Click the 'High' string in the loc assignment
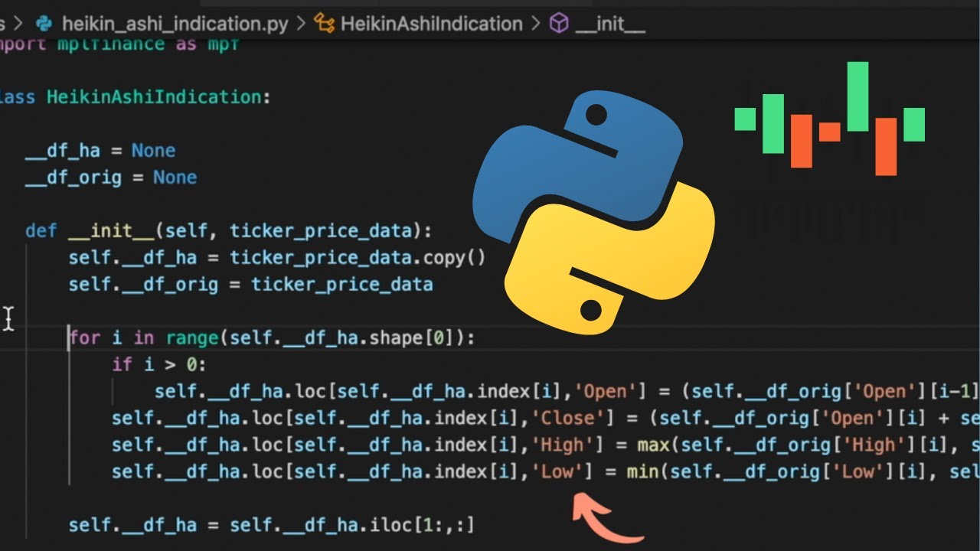The height and width of the screenshot is (551, 980). pos(562,445)
